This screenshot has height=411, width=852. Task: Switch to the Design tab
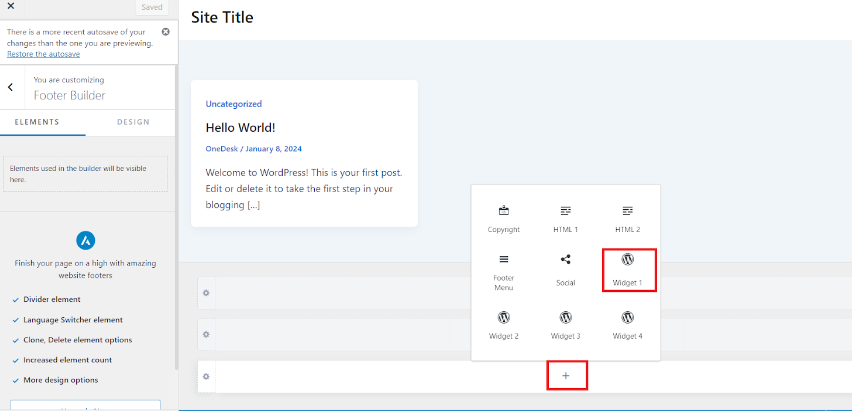(x=133, y=122)
